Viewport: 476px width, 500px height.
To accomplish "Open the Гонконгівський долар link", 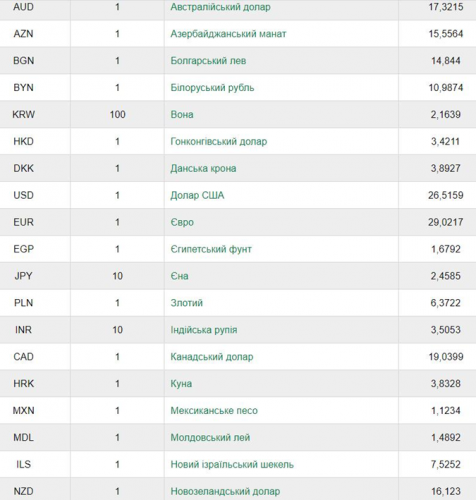I will (x=219, y=142).
